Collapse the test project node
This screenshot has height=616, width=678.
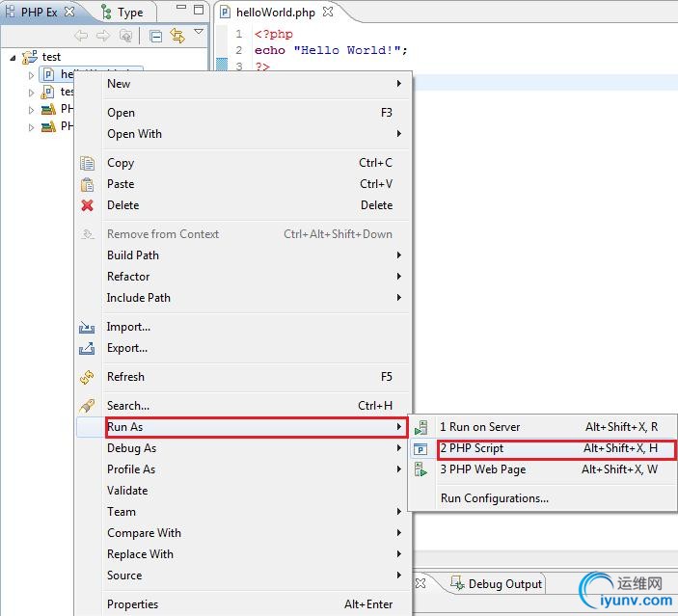pyautogui.click(x=13, y=58)
